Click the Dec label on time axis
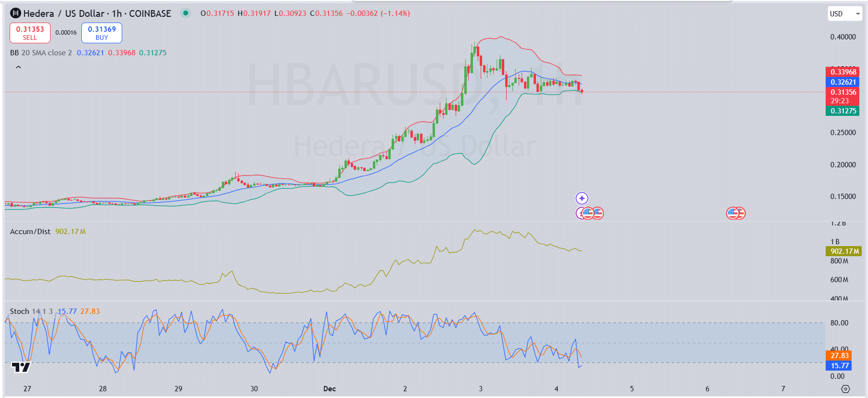Image resolution: width=868 pixels, height=398 pixels. [330, 389]
